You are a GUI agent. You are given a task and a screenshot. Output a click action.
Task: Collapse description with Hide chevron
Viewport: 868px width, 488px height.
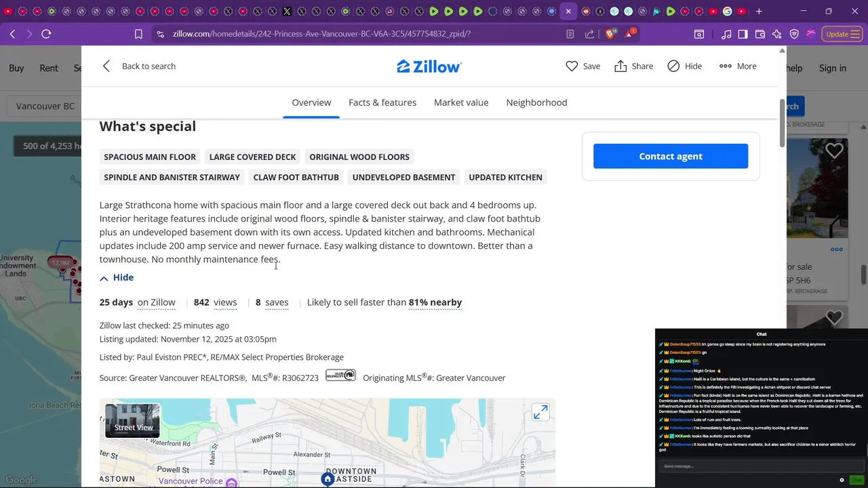click(117, 277)
